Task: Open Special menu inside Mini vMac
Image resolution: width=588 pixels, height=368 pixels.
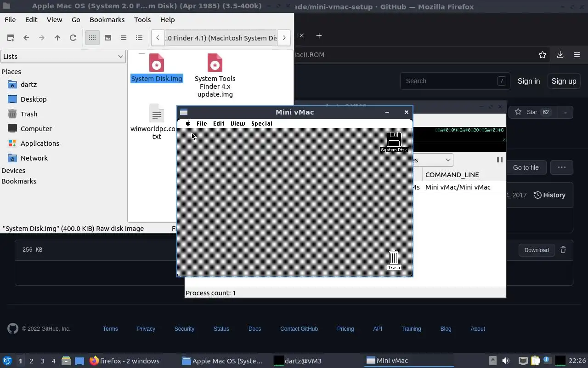Action: (x=262, y=123)
